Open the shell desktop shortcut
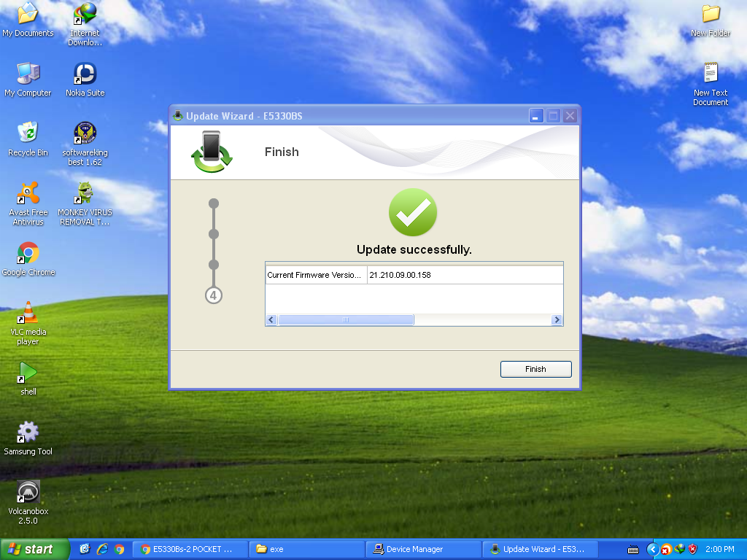 click(x=28, y=373)
